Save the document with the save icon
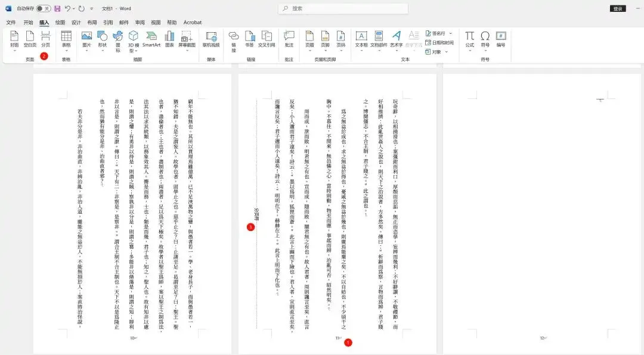644x355 pixels. 57,8
